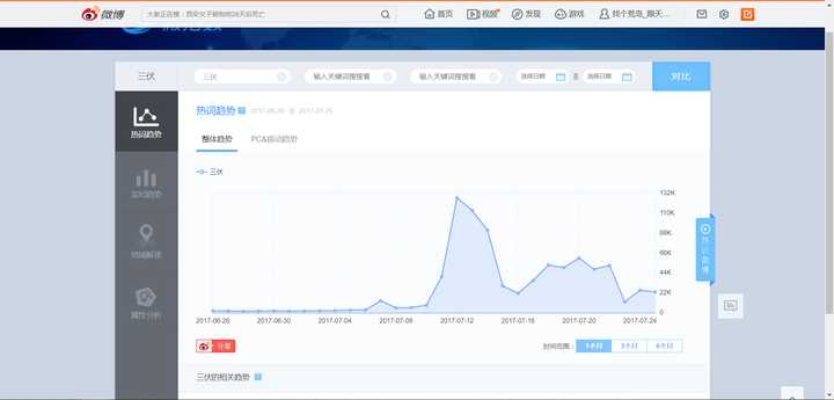This screenshot has width=834, height=400.
Task: Switch to the 整体趋势 tab
Action: point(216,139)
